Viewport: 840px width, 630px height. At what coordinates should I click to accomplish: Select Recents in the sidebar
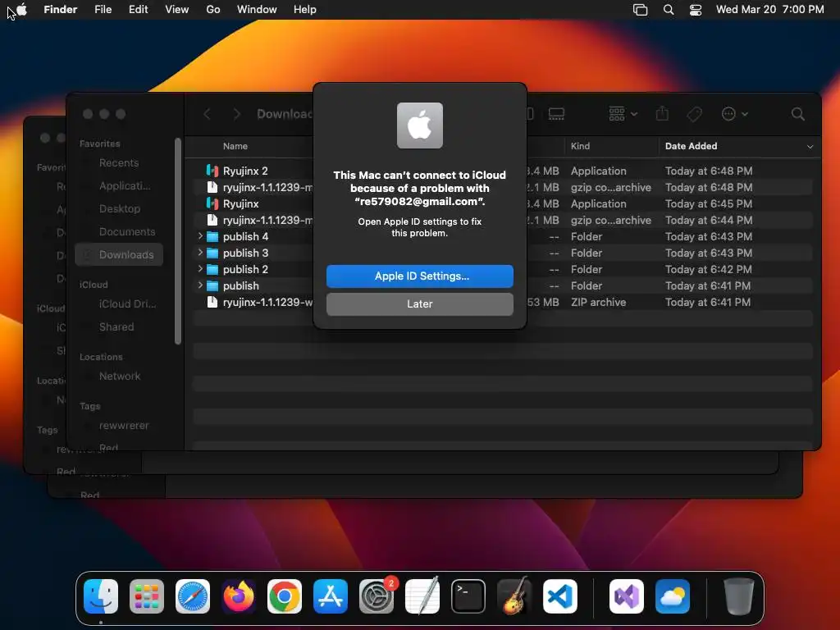[119, 163]
